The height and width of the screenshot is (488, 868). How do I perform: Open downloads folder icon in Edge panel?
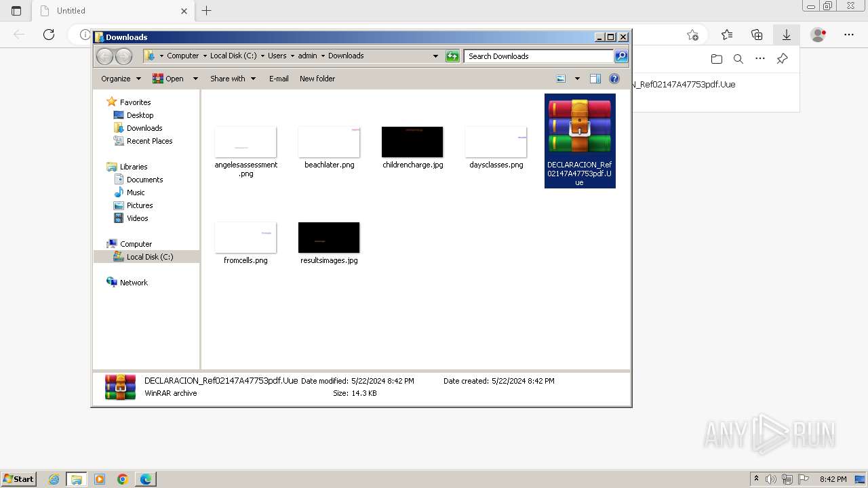click(717, 59)
